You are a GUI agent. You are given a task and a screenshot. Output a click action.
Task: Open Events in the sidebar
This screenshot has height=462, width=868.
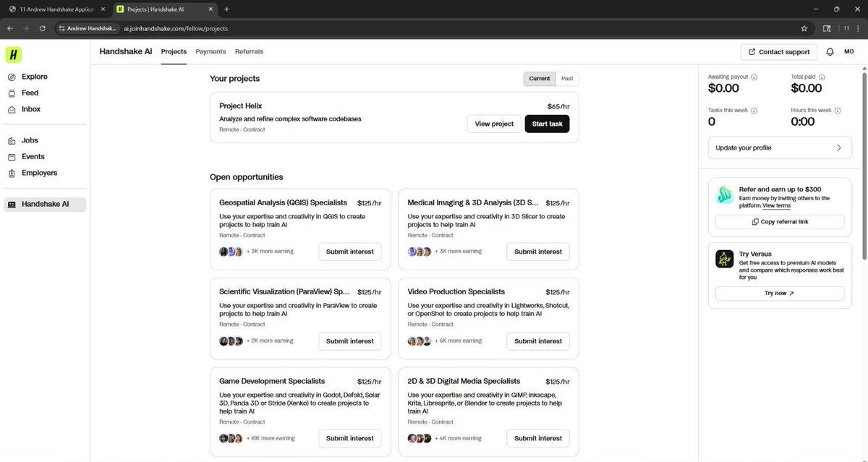coord(26,156)
